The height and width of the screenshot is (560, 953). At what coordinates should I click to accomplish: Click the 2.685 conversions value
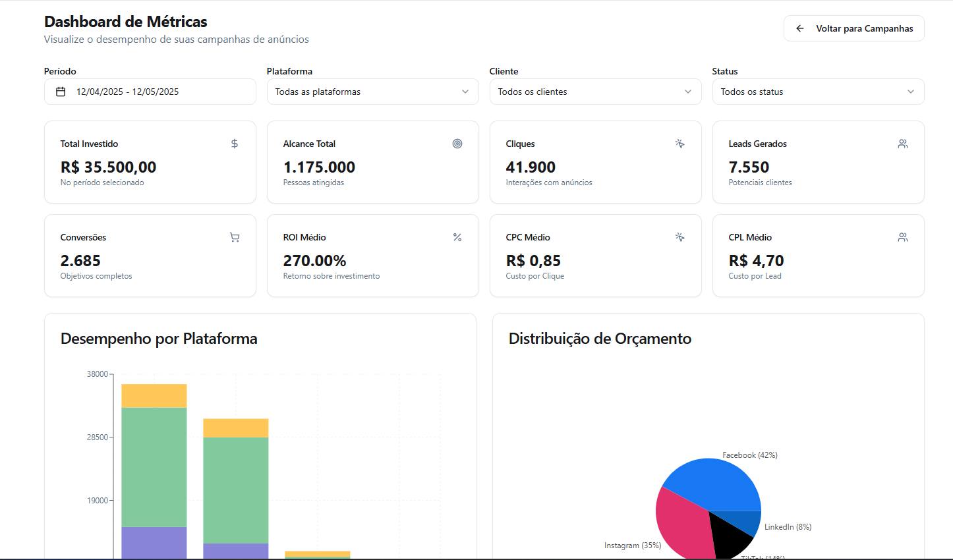pos(80,261)
